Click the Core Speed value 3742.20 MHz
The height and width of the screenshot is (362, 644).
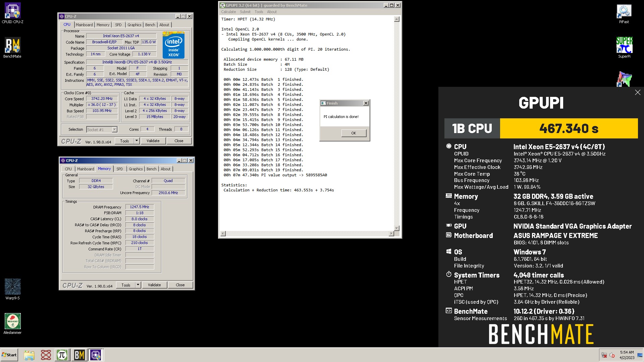[102, 99]
